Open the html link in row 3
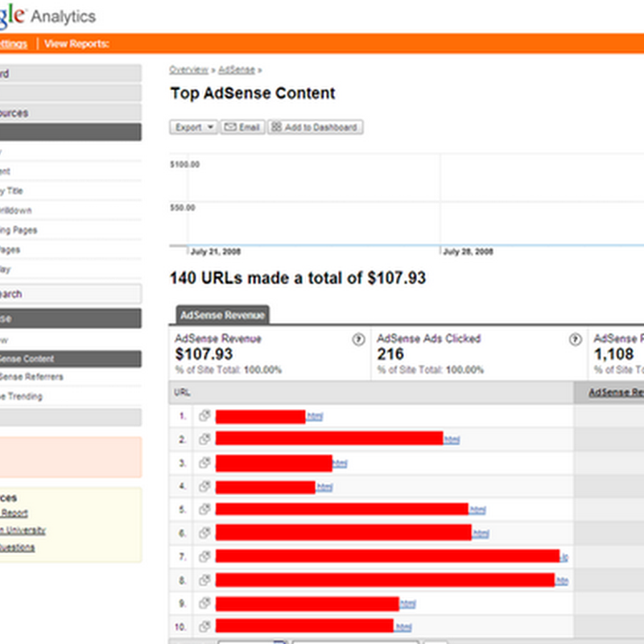The image size is (644, 644). 340,464
